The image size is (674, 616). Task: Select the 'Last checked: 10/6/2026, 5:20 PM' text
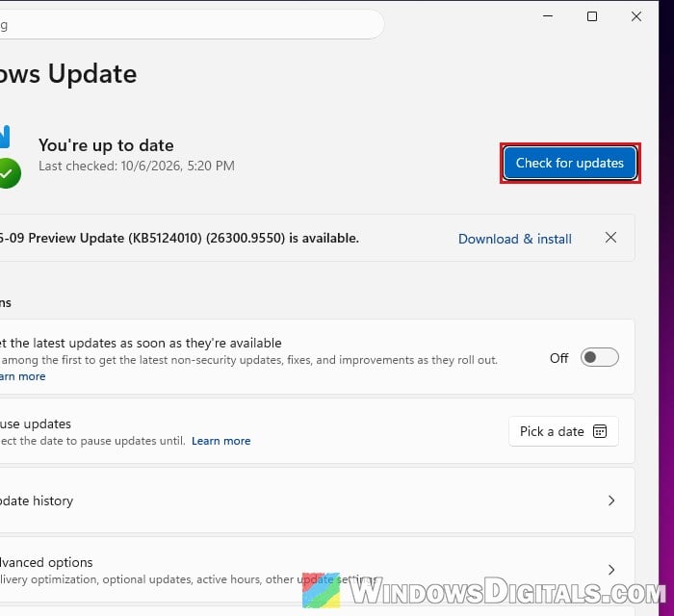click(x=137, y=166)
